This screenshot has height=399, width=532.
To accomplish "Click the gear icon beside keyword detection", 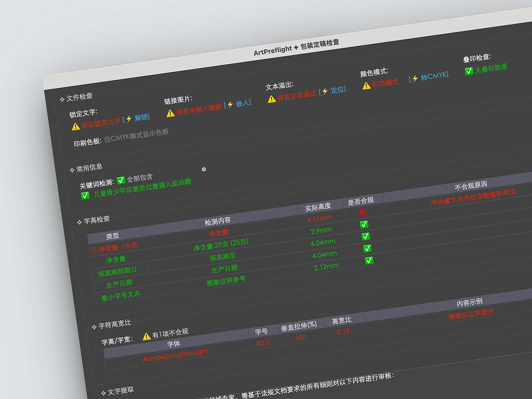I will pyautogui.click(x=204, y=169).
